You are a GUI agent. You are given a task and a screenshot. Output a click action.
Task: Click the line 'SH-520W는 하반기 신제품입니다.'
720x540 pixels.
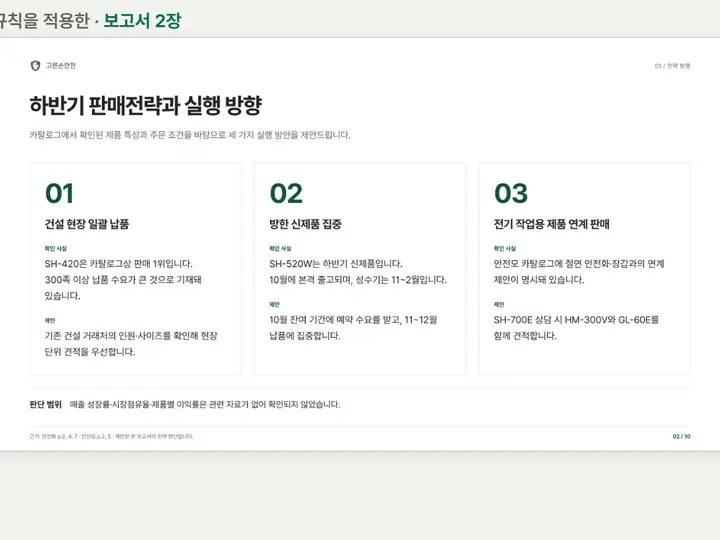click(336, 264)
